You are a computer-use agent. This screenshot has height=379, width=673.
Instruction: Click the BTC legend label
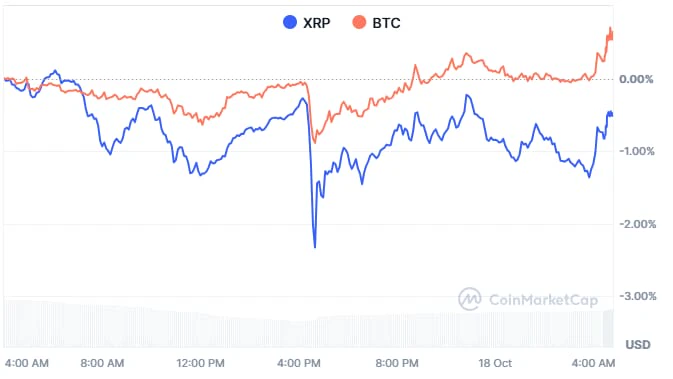point(386,23)
